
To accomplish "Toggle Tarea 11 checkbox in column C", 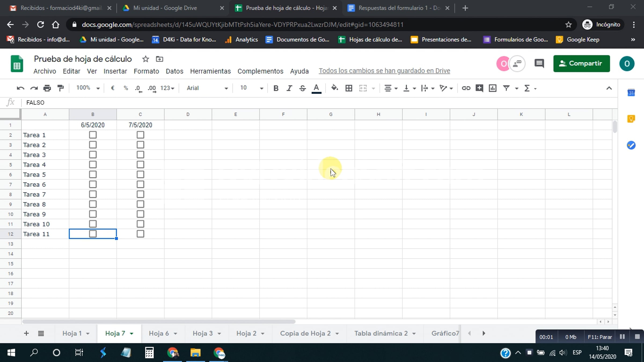I will tap(140, 234).
